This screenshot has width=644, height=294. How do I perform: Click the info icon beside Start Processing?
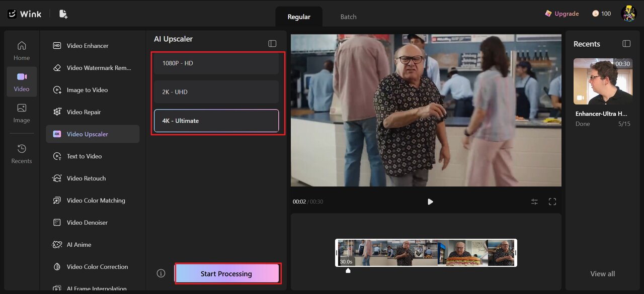[161, 273]
